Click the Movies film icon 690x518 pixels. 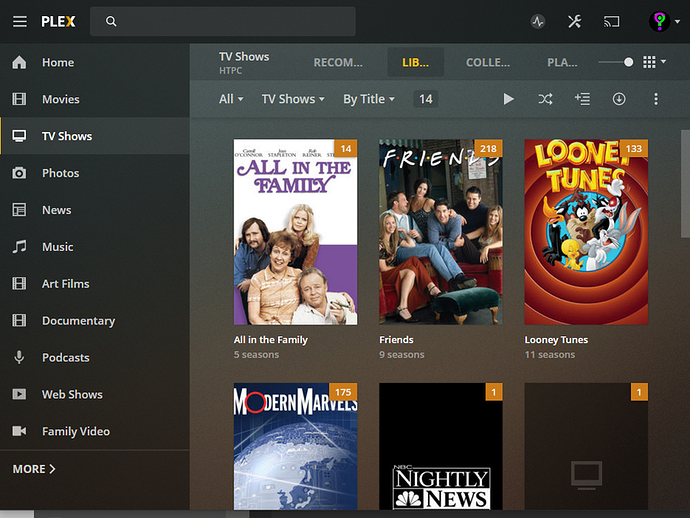coord(19,99)
